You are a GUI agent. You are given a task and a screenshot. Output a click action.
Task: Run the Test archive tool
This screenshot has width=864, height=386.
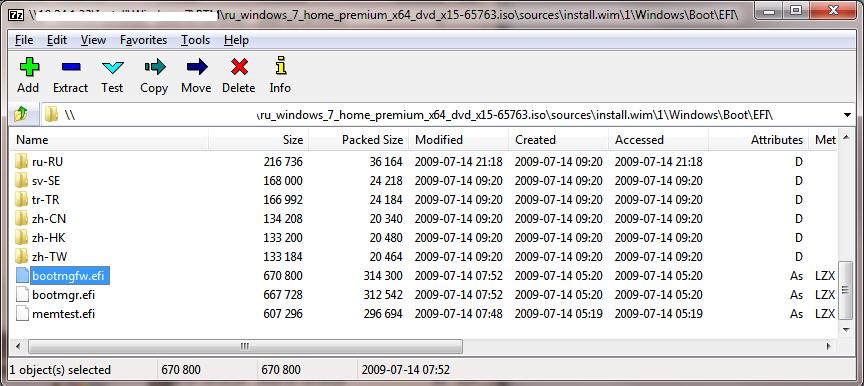point(113,68)
